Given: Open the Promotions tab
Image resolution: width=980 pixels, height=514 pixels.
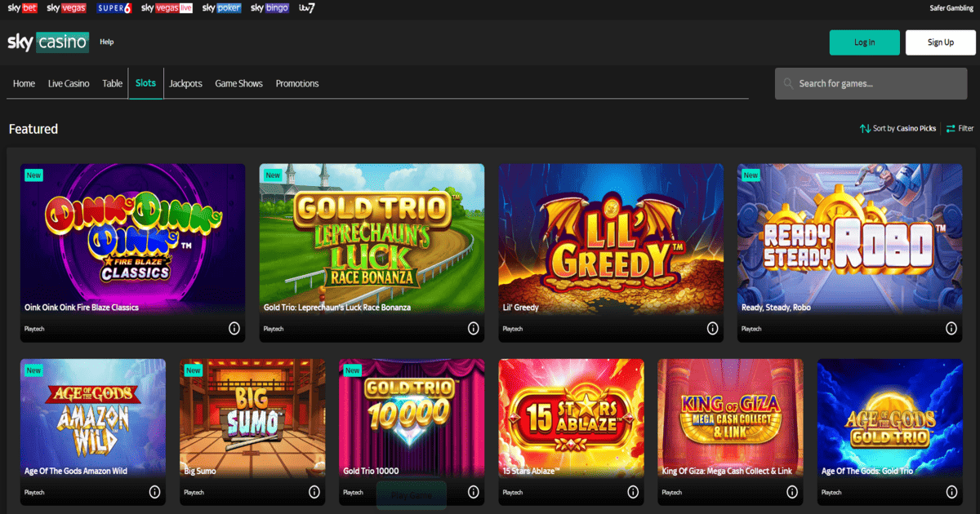Looking at the screenshot, I should tap(297, 83).
